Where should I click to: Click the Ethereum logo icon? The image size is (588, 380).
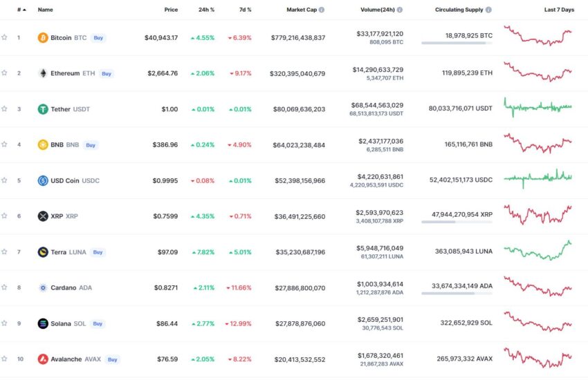tap(43, 73)
